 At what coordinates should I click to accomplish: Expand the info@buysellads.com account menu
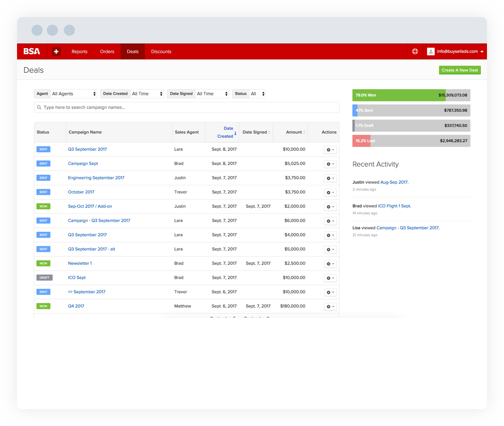coord(460,52)
